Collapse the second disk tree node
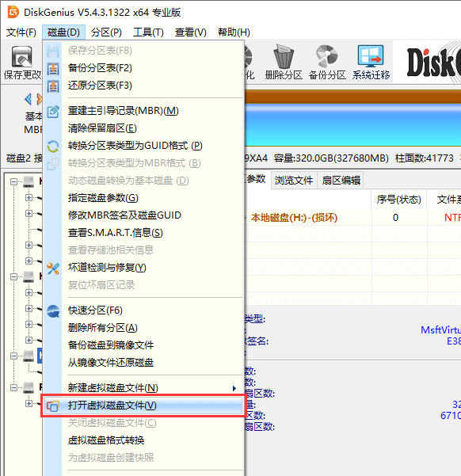This screenshot has height=476, width=461. pos(13,277)
